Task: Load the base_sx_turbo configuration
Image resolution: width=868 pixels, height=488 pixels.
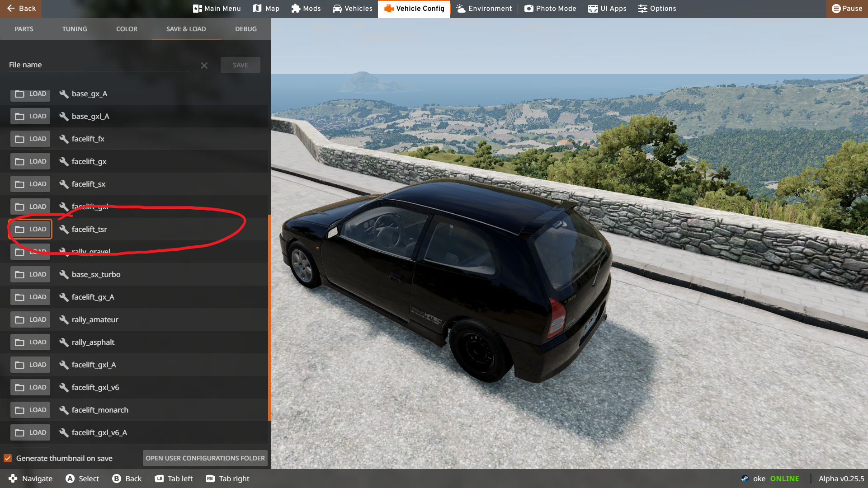Action: click(x=30, y=274)
